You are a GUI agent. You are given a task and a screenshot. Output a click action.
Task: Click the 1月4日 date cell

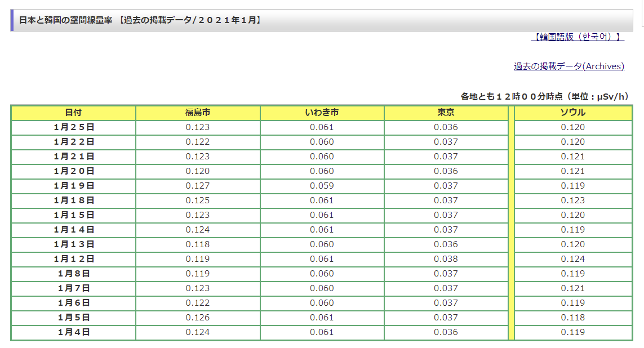(73, 332)
